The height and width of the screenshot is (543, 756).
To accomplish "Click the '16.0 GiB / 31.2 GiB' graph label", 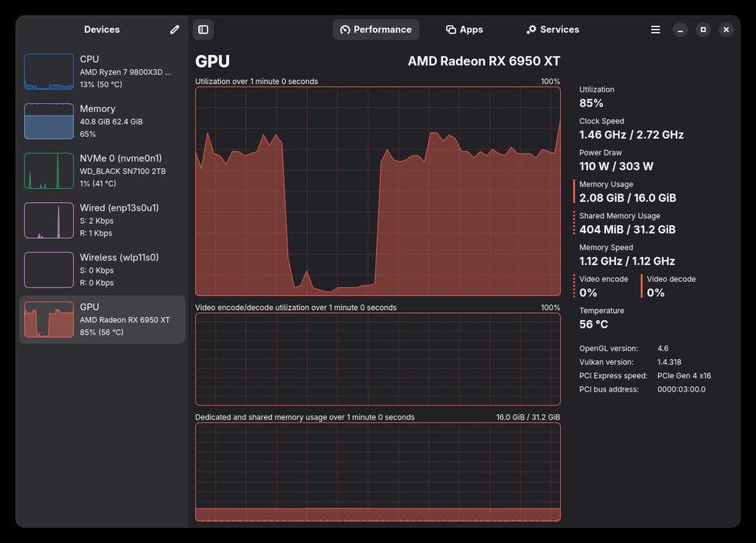I will (x=528, y=417).
